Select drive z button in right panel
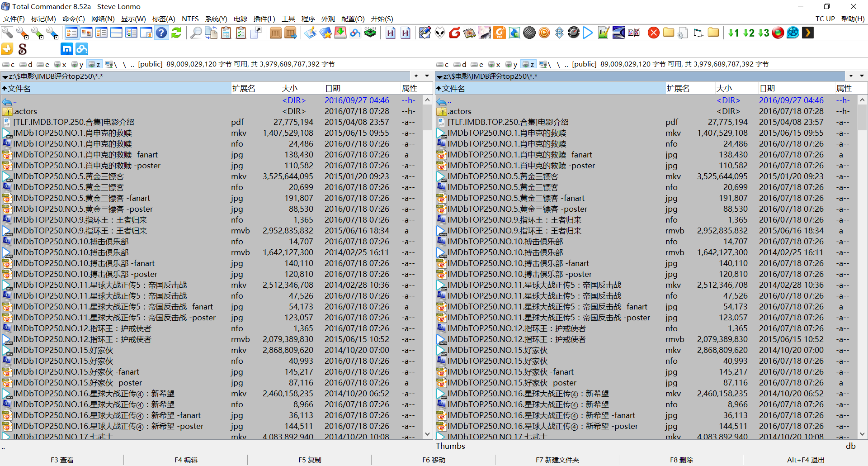This screenshot has height=466, width=868. click(x=528, y=64)
